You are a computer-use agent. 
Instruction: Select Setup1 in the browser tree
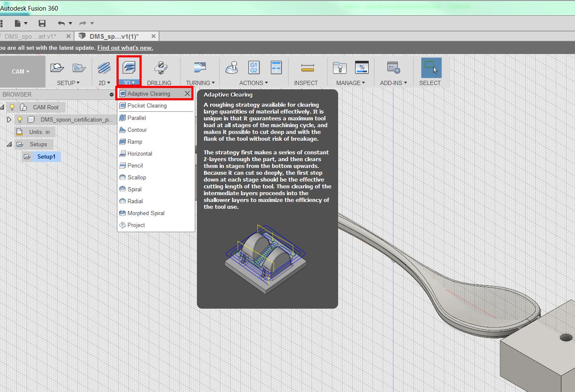pyautogui.click(x=46, y=156)
